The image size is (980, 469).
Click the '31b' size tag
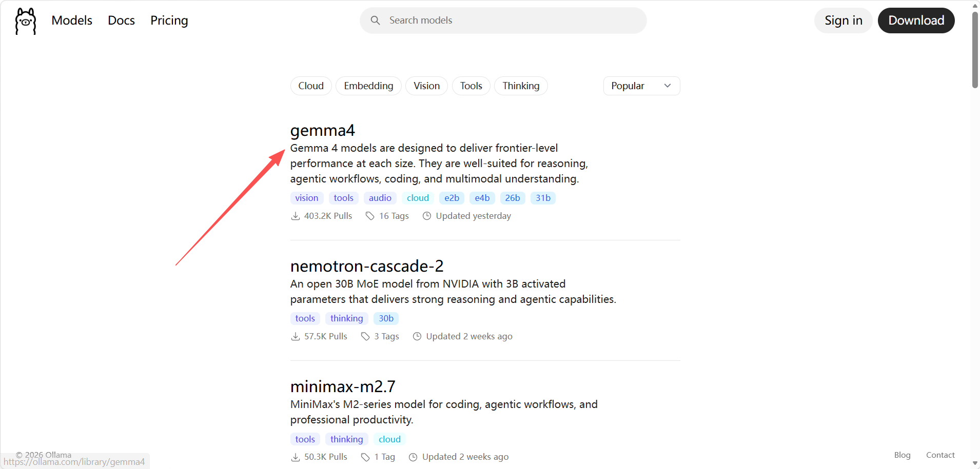[543, 198]
